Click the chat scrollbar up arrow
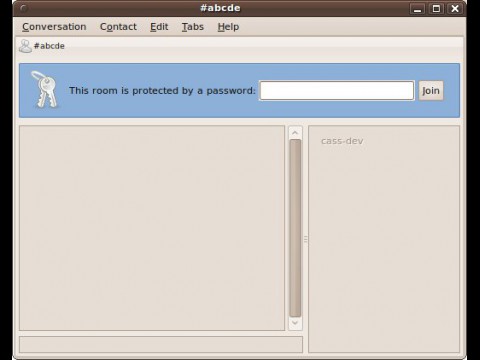480x360 pixels. [295, 133]
